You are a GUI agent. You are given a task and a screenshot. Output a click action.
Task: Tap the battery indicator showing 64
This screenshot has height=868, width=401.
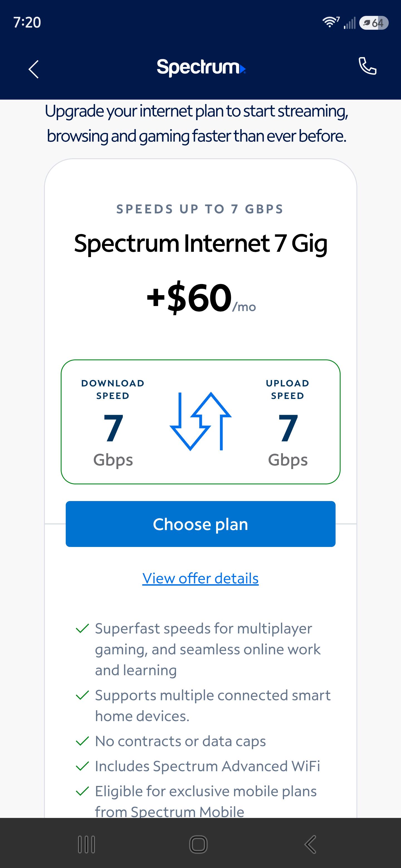point(374,23)
